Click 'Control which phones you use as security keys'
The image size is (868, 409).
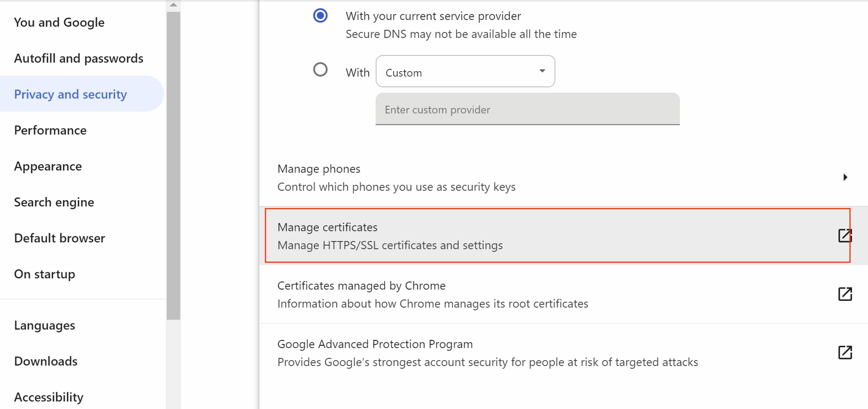(x=396, y=187)
